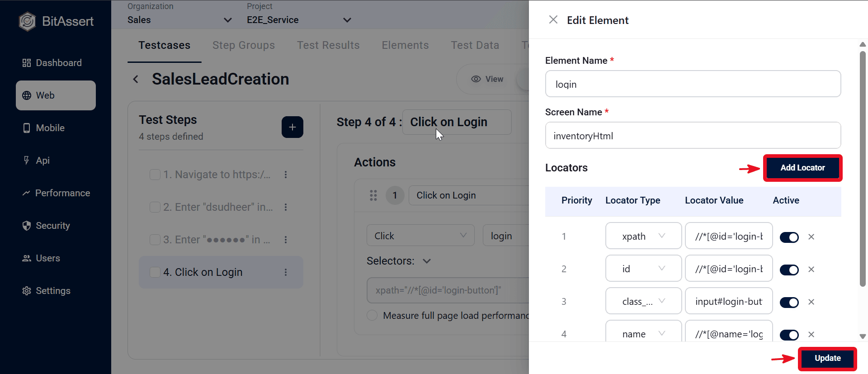Delete the priority 4 name locator
The height and width of the screenshot is (374, 868).
click(811, 334)
